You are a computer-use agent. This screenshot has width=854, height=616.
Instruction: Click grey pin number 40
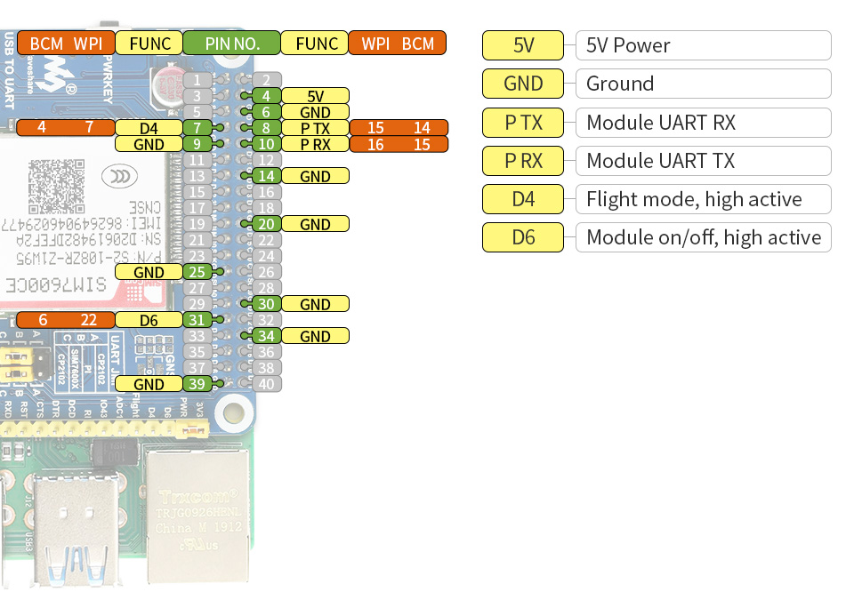pos(266,384)
